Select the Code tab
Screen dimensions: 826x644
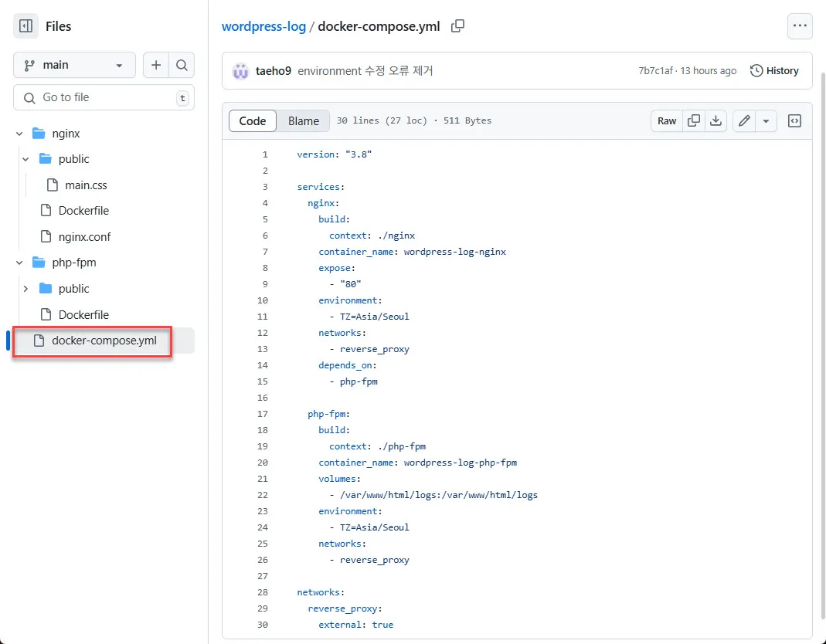(x=252, y=120)
